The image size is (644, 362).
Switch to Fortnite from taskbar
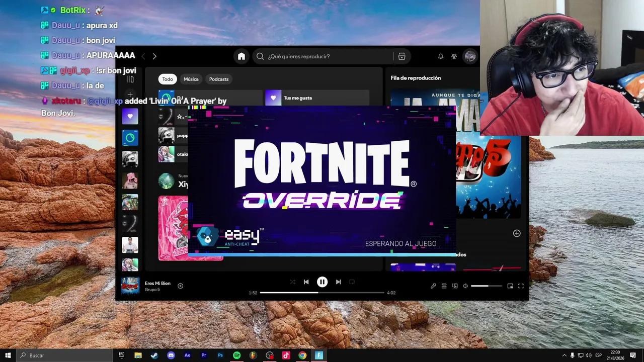(x=319, y=355)
